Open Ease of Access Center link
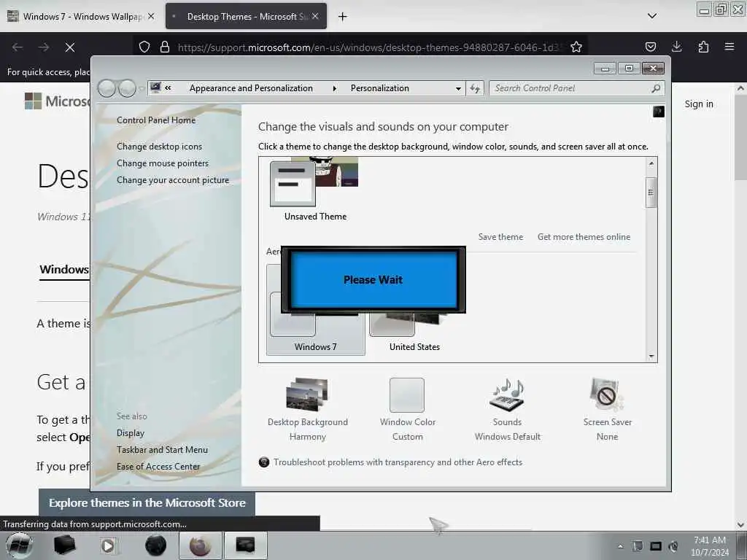The height and width of the screenshot is (560, 747). click(x=158, y=466)
